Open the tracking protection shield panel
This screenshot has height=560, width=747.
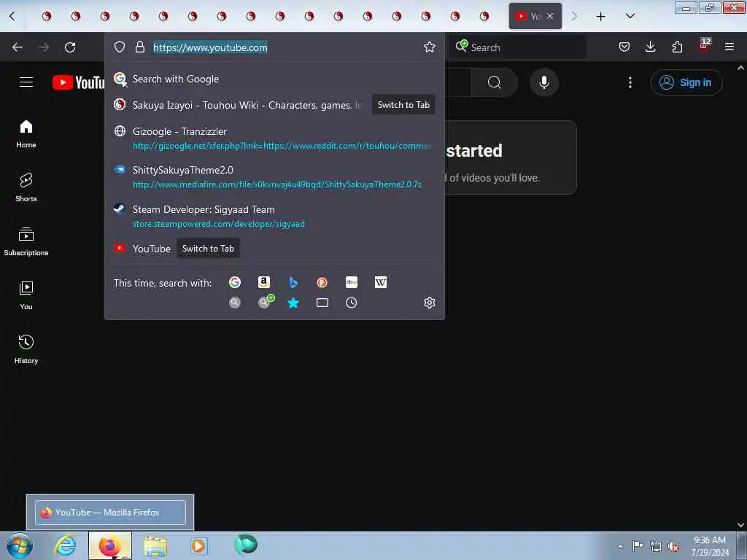[120, 47]
